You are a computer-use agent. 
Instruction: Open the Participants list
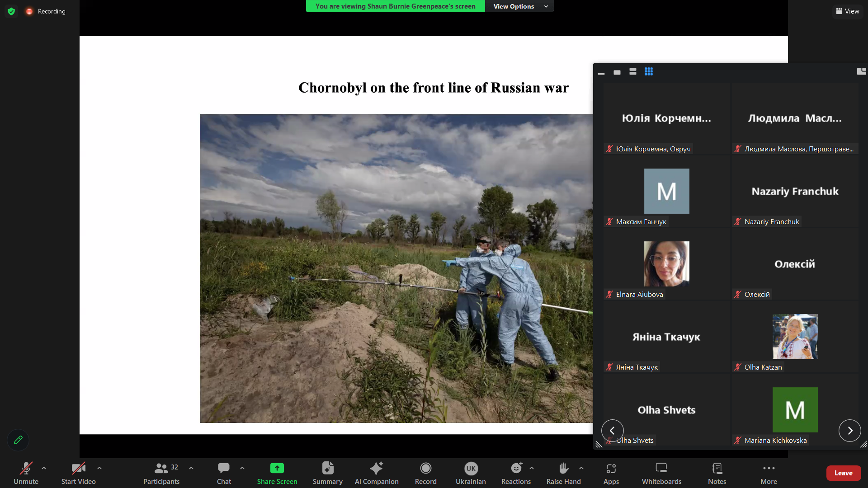point(161,473)
